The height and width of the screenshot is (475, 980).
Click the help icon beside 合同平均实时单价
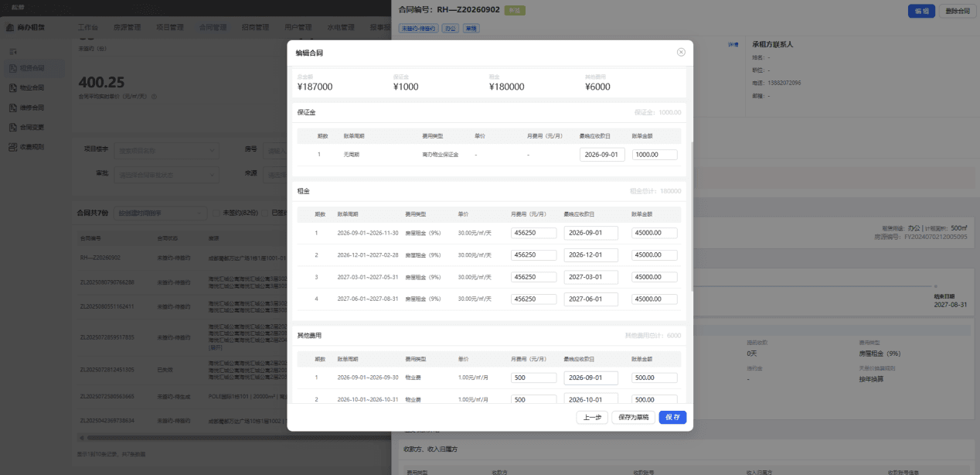[x=154, y=97]
